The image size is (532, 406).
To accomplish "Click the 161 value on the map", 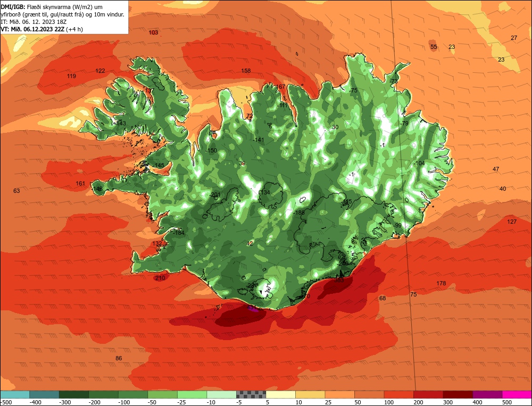I will tap(80, 184).
